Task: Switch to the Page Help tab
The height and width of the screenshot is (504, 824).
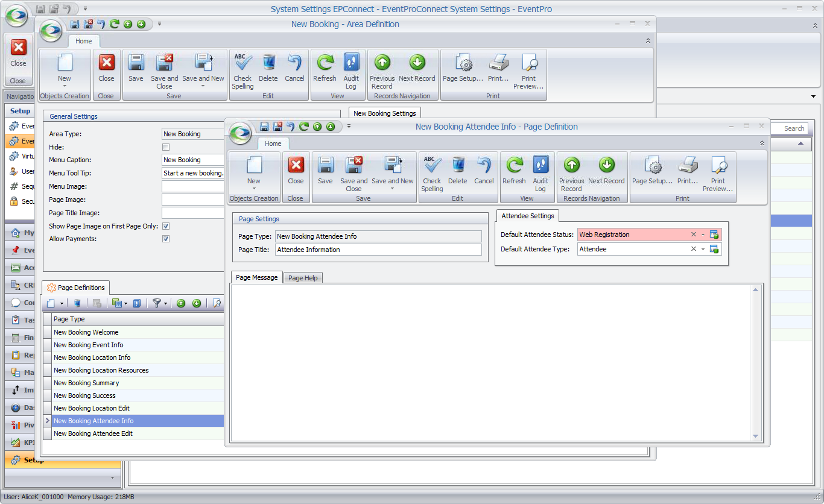Action: tap(303, 277)
